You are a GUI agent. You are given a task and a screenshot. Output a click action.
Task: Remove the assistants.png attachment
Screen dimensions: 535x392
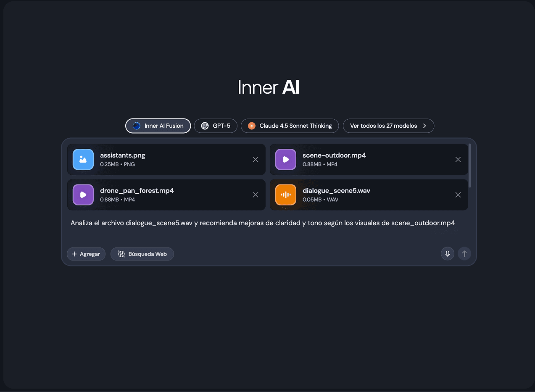click(x=256, y=160)
